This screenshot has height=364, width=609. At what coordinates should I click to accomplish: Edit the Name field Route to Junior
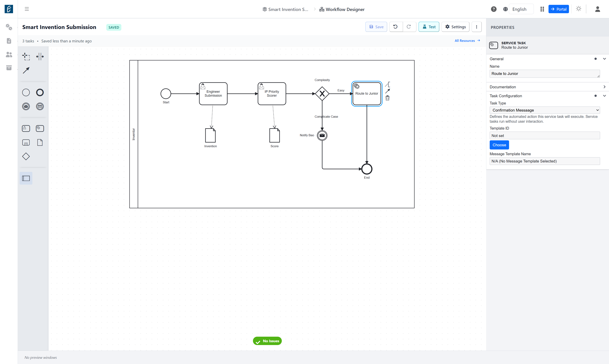pos(544,74)
